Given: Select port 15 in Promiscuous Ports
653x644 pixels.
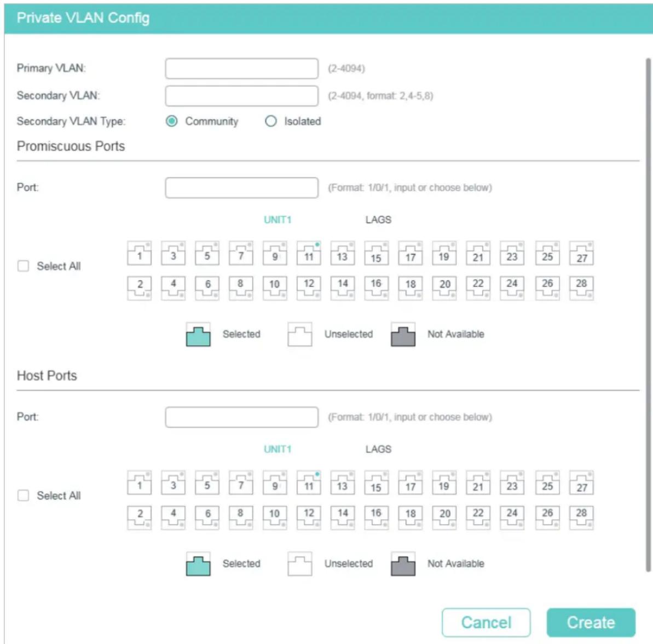Looking at the screenshot, I should coord(377,253).
